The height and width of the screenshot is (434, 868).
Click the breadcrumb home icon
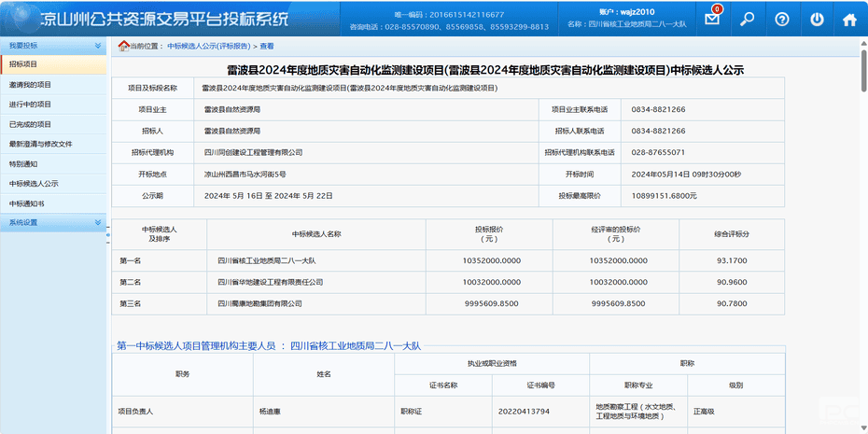coord(124,46)
